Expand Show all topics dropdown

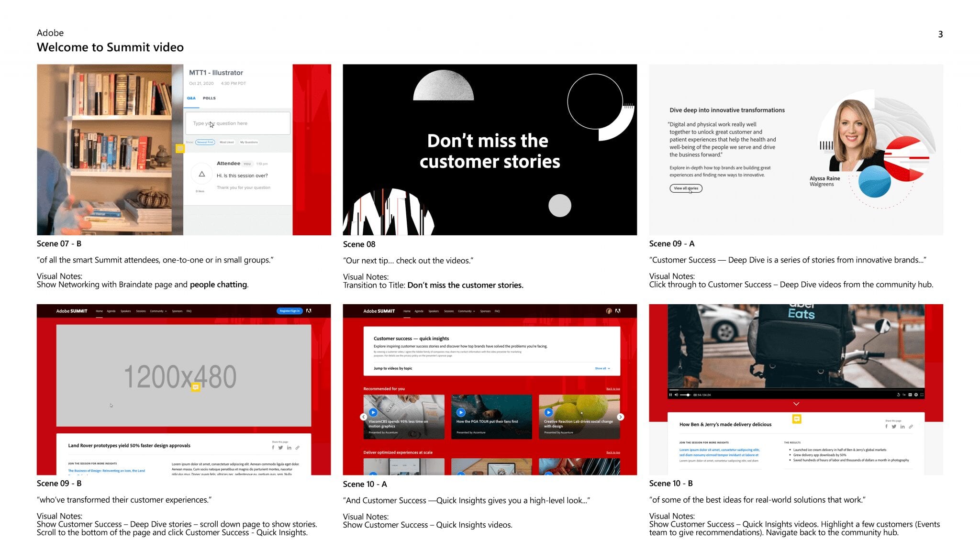click(x=602, y=368)
